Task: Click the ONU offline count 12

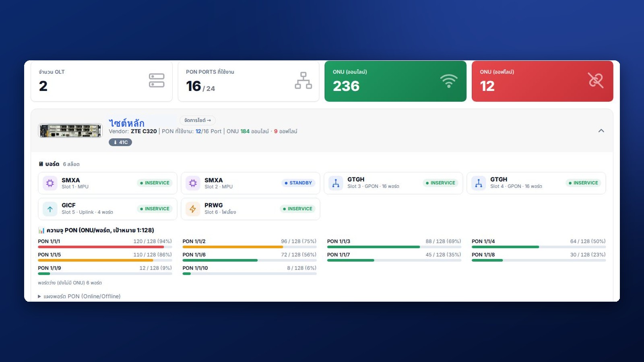Action: pos(487,86)
